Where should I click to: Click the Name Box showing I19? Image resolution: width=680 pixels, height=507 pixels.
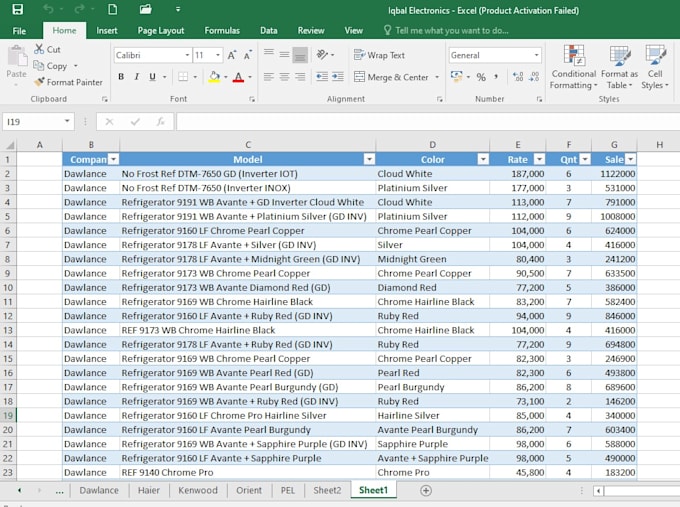(x=38, y=122)
